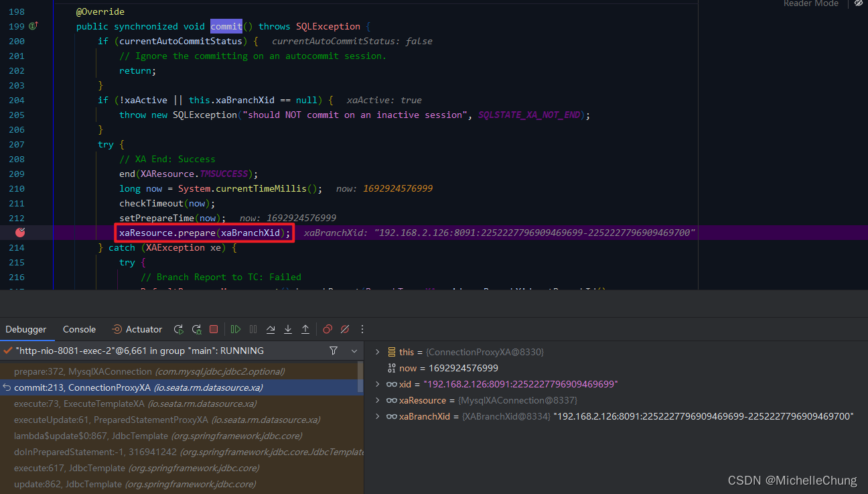The width and height of the screenshot is (868, 494).
Task: Toggle the reader mode eye icon
Action: click(x=858, y=3)
